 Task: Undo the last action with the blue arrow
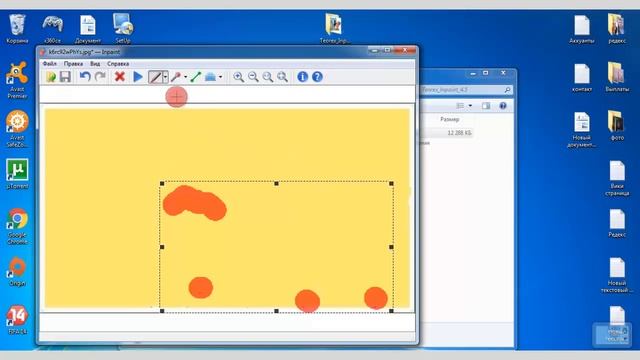tap(85, 77)
